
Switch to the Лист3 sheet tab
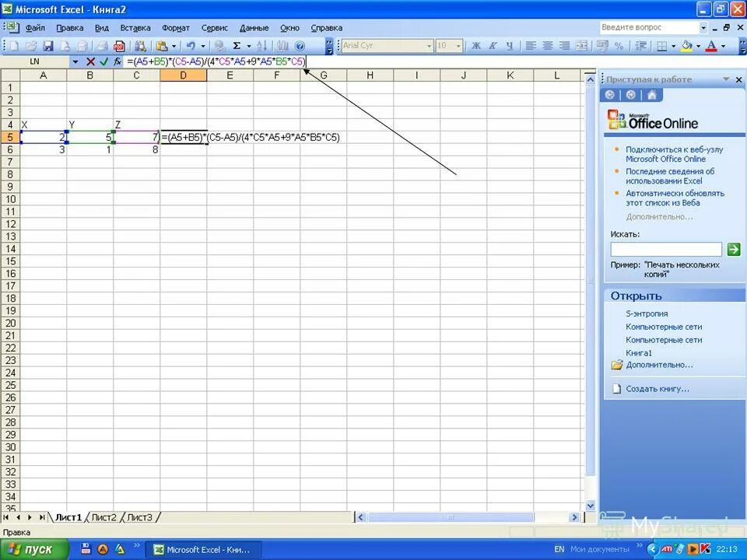point(139,517)
